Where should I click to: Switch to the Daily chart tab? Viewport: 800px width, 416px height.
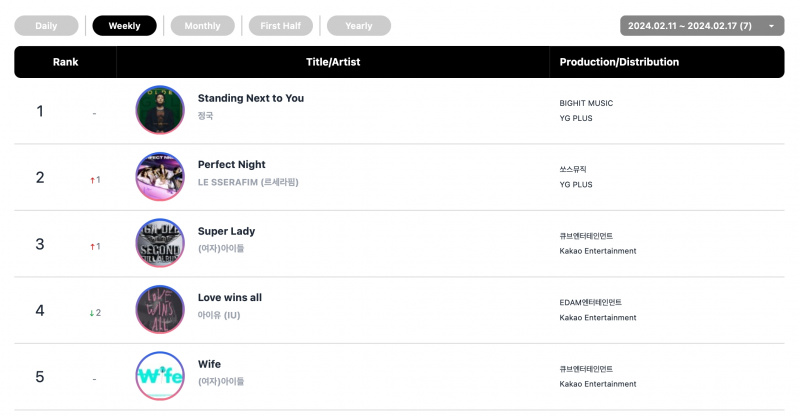coord(46,26)
